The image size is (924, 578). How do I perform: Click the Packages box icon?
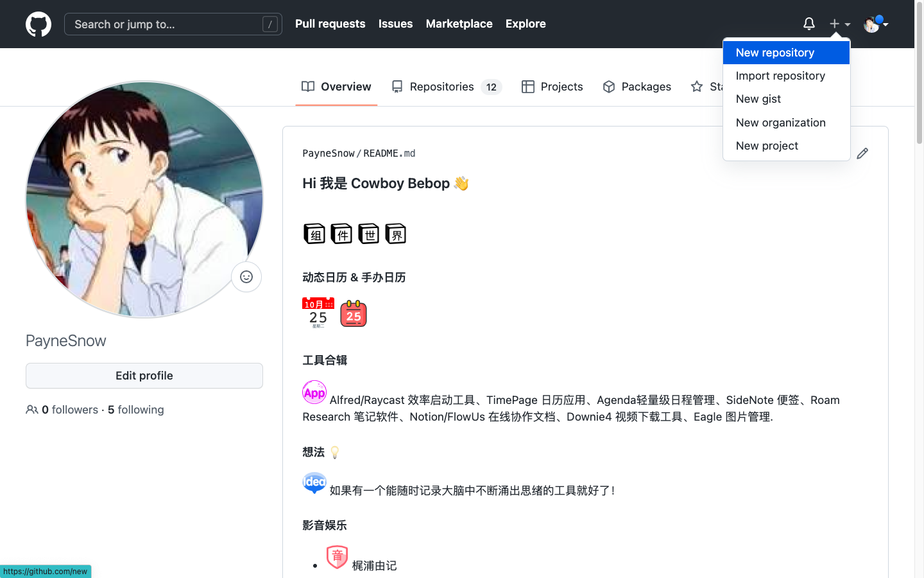click(x=608, y=86)
